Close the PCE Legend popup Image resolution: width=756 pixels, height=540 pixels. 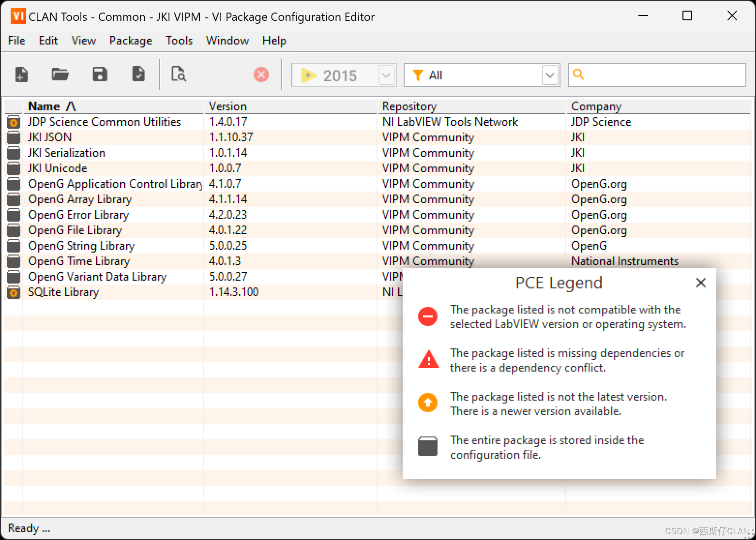[700, 283]
